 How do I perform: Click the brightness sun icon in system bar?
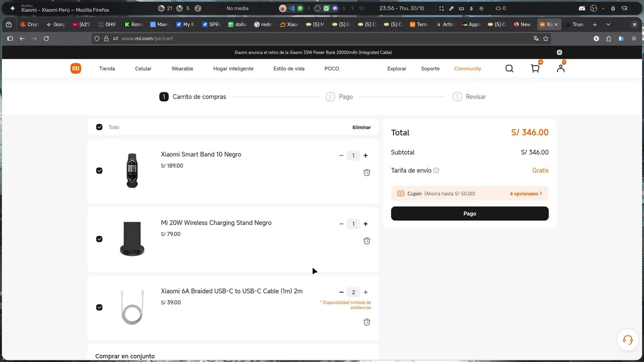[x=481, y=9]
